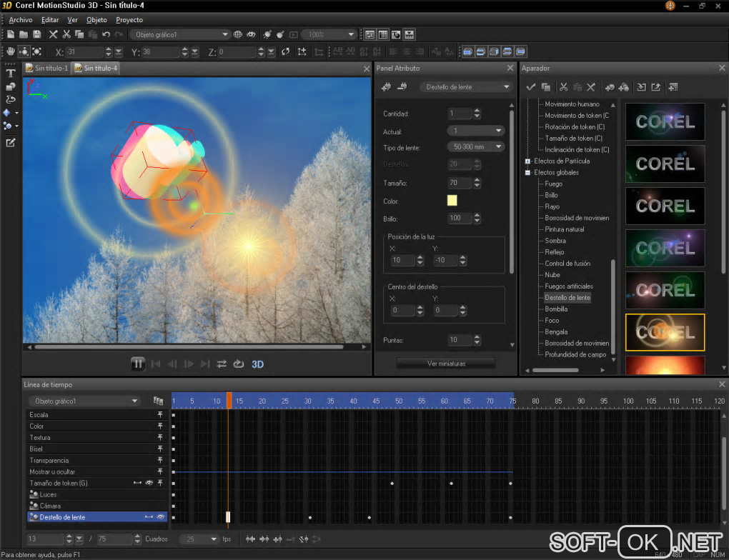Select the Luces timeline track
Viewport: 729px width, 560px height.
(x=98, y=494)
